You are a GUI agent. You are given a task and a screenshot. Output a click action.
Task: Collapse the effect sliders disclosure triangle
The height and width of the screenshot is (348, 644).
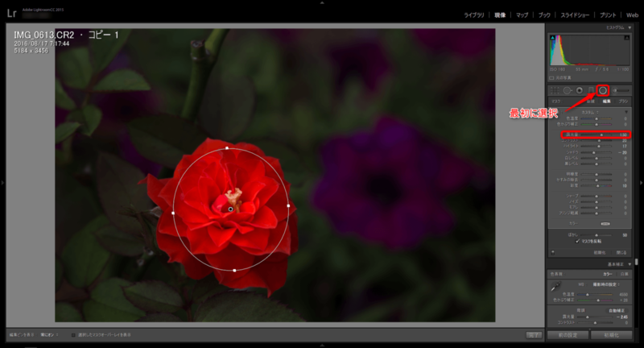click(x=626, y=112)
